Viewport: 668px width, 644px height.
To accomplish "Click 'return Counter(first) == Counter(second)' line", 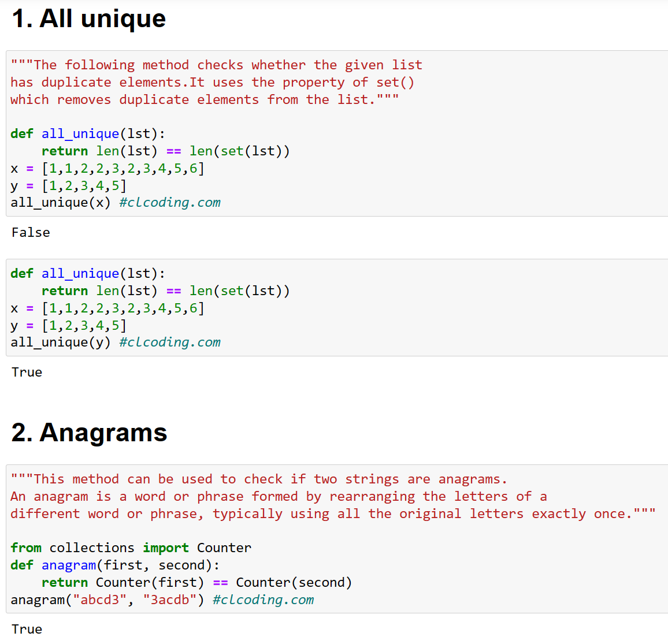I will (x=197, y=582).
